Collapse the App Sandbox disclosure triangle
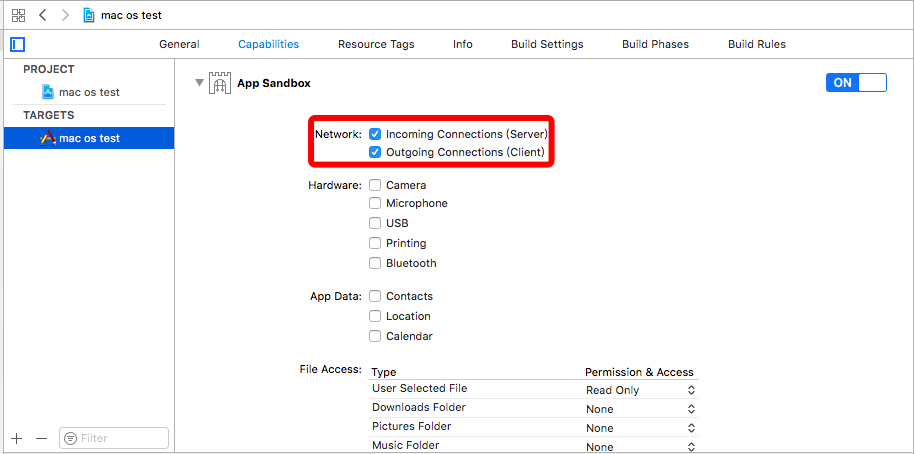Image resolution: width=914 pixels, height=454 pixels. 199,83
